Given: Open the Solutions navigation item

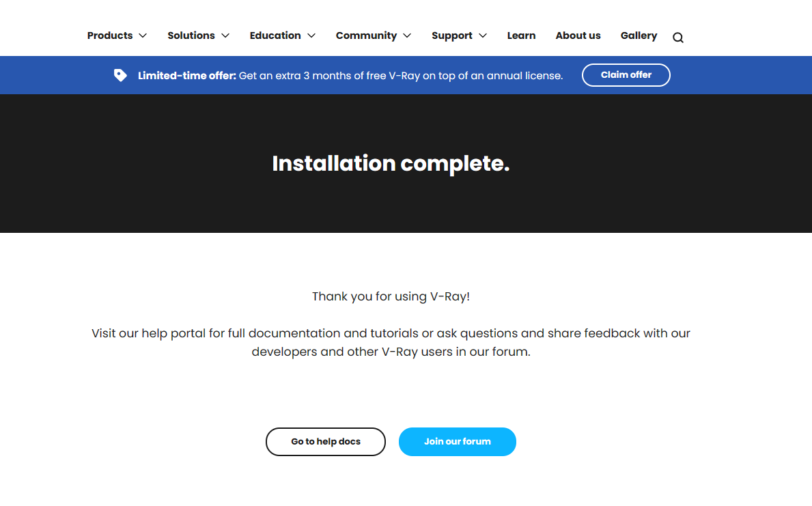Looking at the screenshot, I should tap(191, 36).
